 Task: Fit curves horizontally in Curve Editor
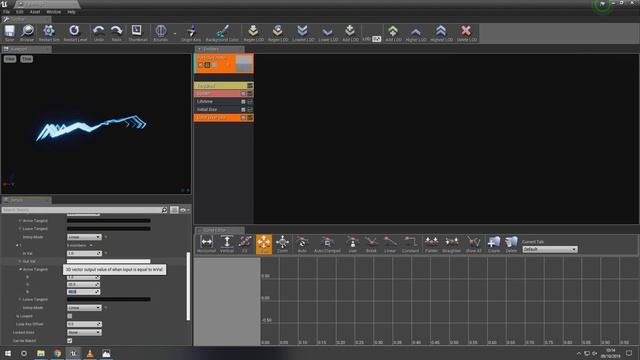(x=207, y=244)
